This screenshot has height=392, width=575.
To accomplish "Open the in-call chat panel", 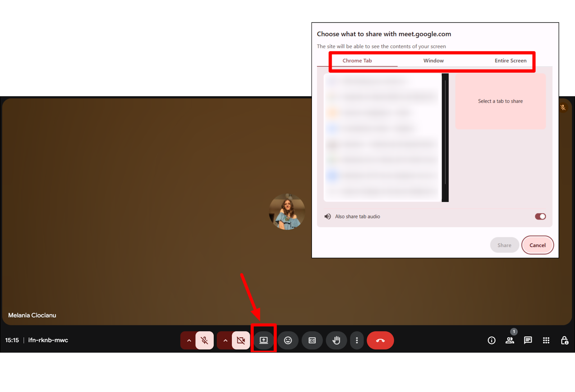I will pyautogui.click(x=528, y=340).
